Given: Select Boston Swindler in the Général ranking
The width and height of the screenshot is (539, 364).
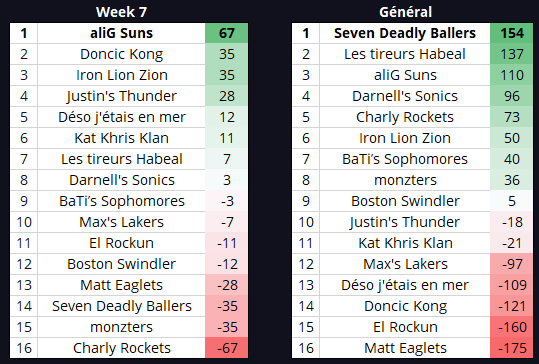Looking at the screenshot, I should [405, 201].
